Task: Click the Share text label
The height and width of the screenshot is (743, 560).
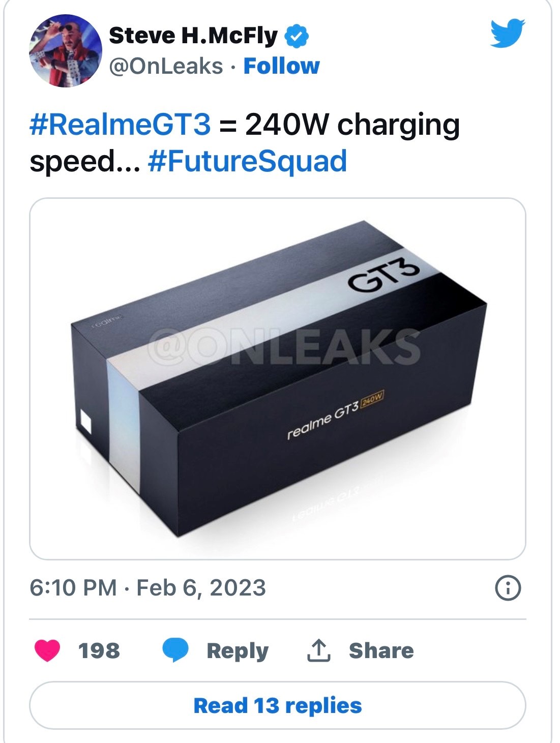Action: (x=381, y=650)
